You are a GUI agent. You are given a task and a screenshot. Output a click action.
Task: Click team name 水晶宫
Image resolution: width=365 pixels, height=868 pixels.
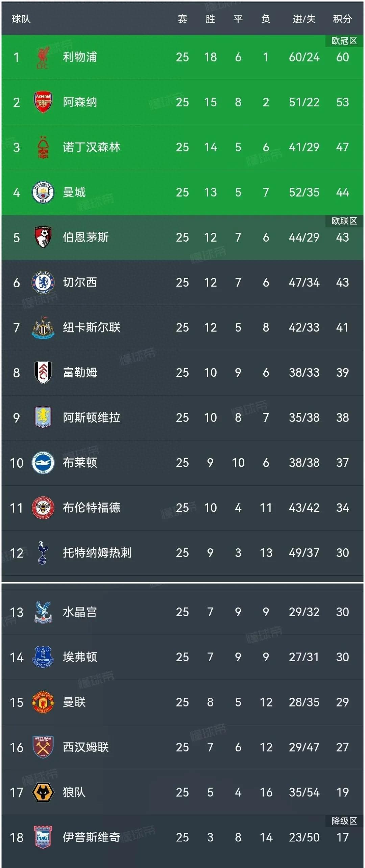80,612
